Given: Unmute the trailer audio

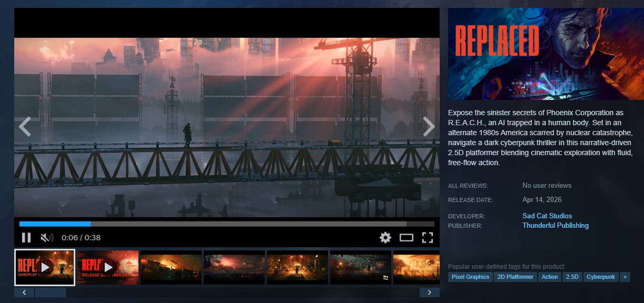Looking at the screenshot, I should (47, 237).
